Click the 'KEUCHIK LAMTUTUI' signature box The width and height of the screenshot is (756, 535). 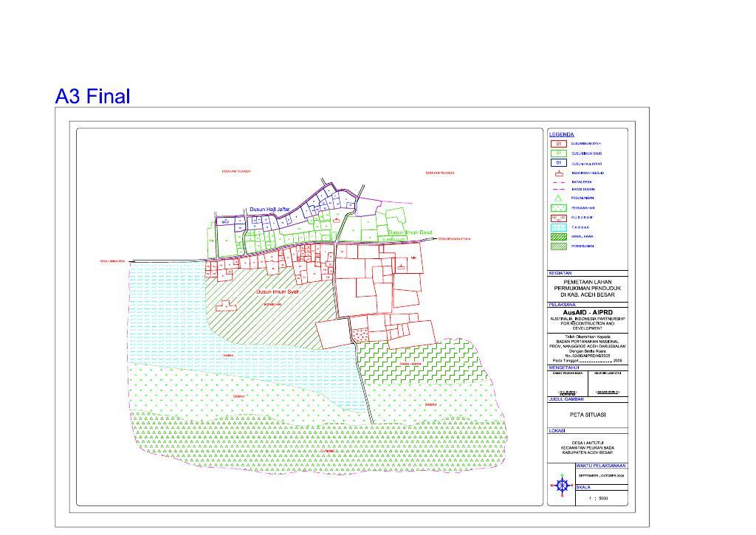click(608, 384)
